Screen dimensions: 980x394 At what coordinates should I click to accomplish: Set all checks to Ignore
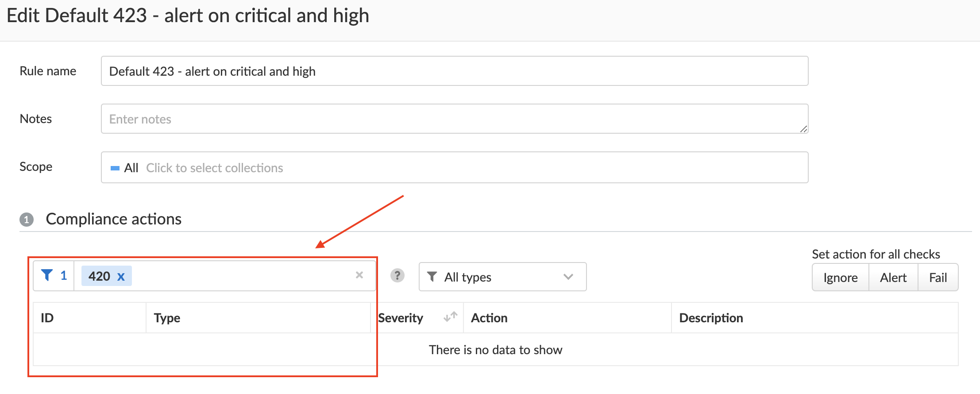click(840, 278)
